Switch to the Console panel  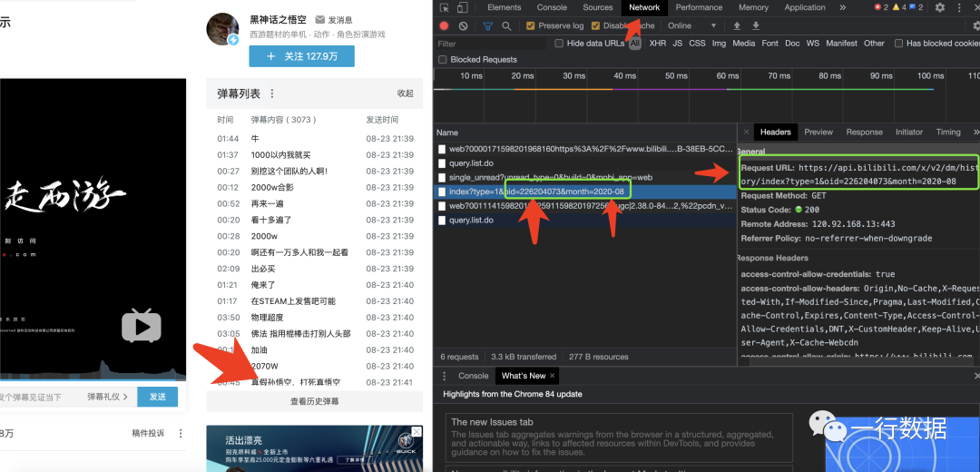click(x=552, y=7)
